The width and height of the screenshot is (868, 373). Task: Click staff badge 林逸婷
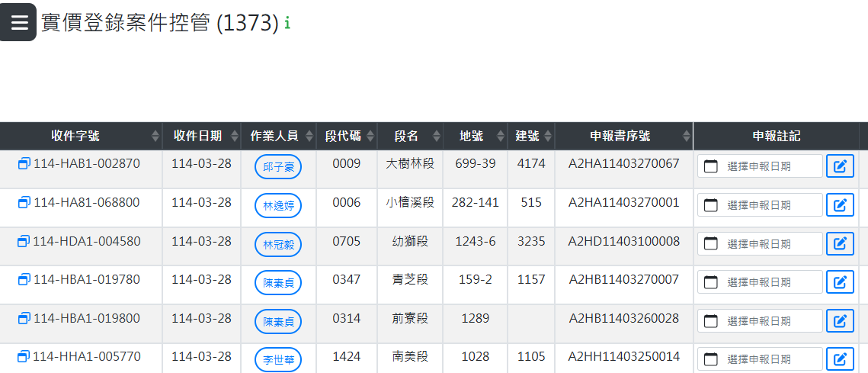coord(278,206)
